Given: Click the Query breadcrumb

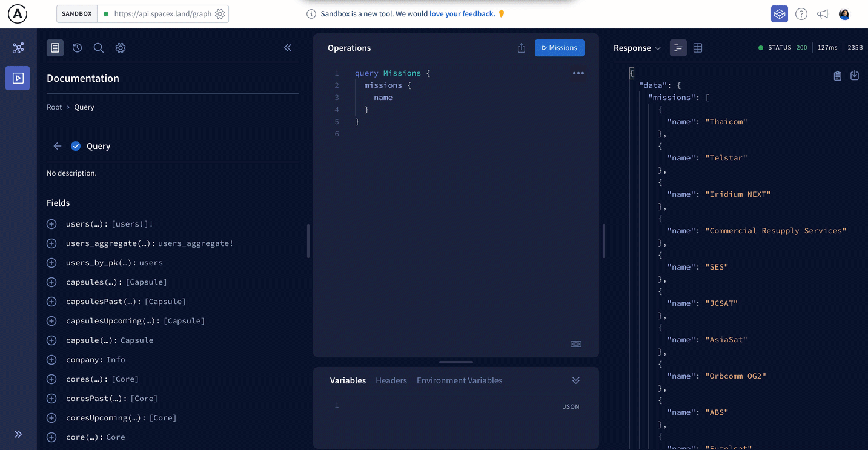Looking at the screenshot, I should pos(84,107).
